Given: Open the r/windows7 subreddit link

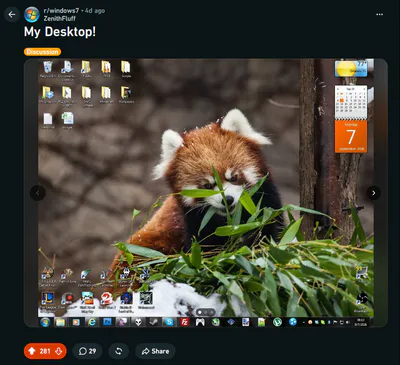Looking at the screenshot, I should (61, 11).
